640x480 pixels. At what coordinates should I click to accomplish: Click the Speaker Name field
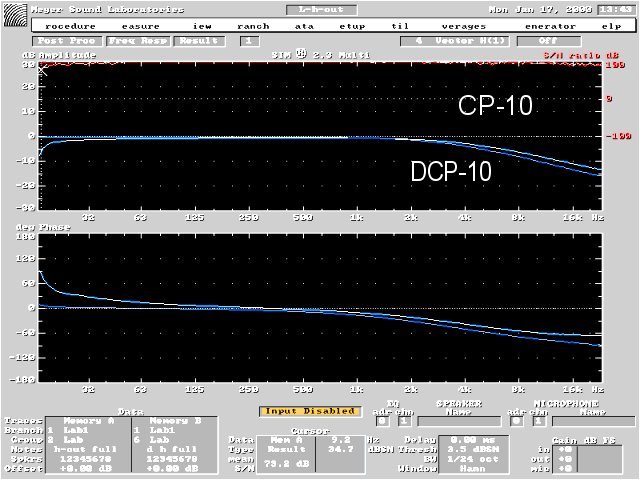click(459, 421)
